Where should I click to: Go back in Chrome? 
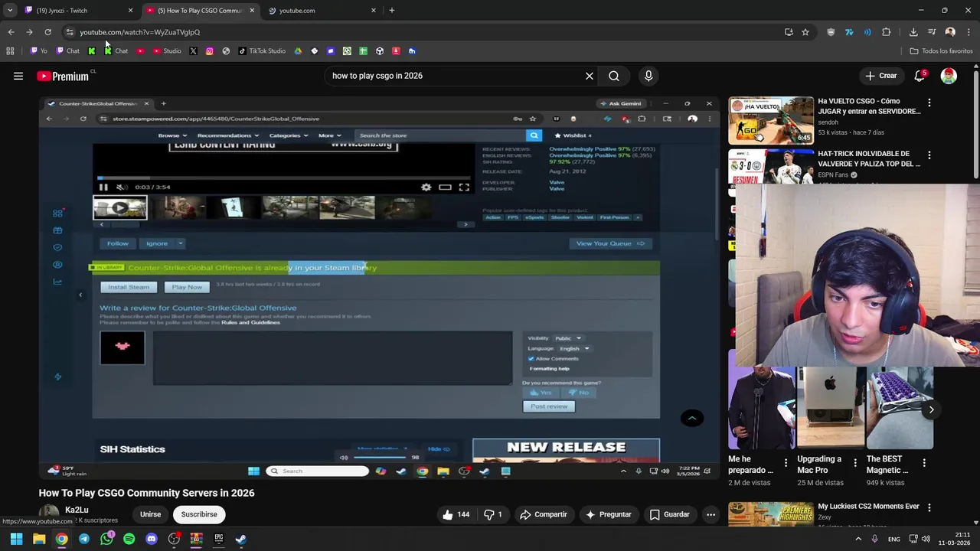click(11, 32)
